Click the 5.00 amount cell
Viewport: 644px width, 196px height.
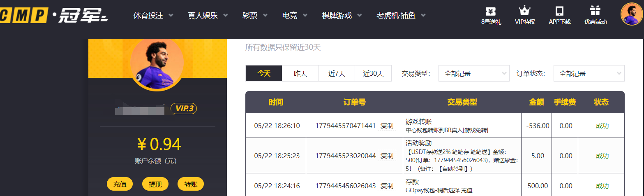point(538,156)
